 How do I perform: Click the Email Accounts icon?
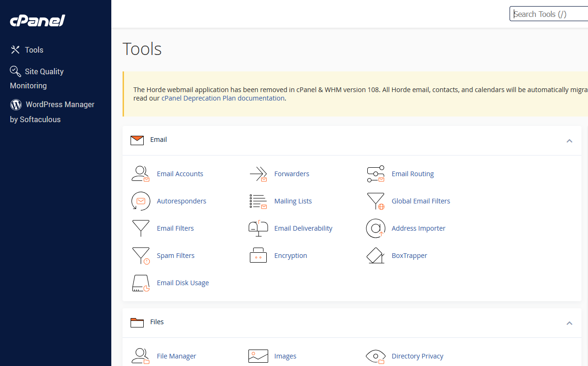click(x=140, y=174)
